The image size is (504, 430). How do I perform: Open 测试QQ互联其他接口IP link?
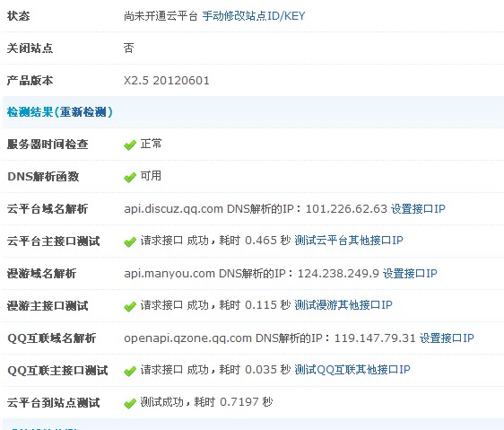[352, 370]
